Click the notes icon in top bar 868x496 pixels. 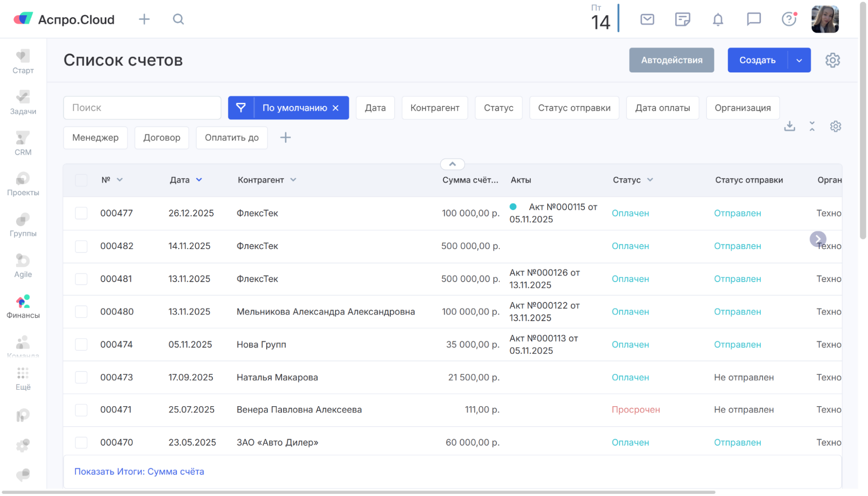682,20
